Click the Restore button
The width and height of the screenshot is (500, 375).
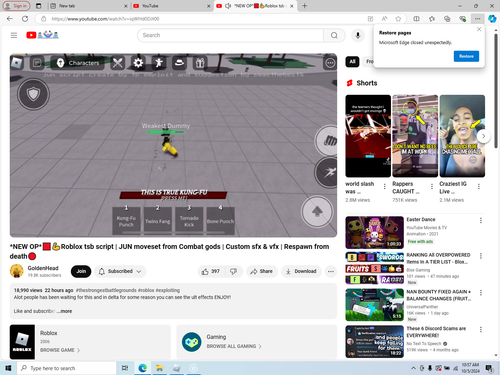466,56
